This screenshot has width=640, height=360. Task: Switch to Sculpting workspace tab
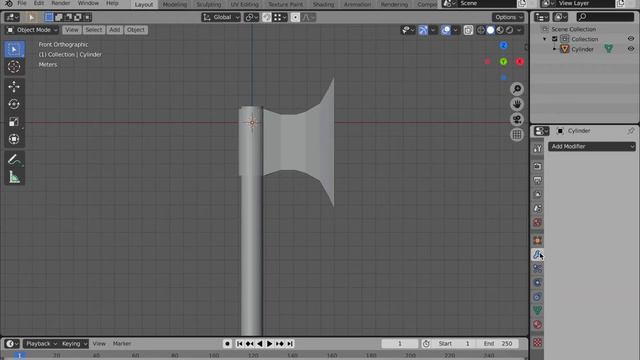(209, 4)
